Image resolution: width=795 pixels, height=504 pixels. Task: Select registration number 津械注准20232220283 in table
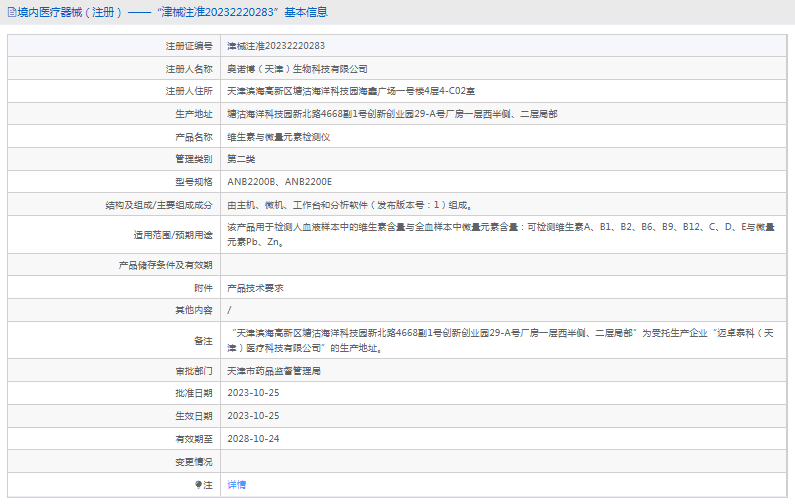click(x=276, y=46)
